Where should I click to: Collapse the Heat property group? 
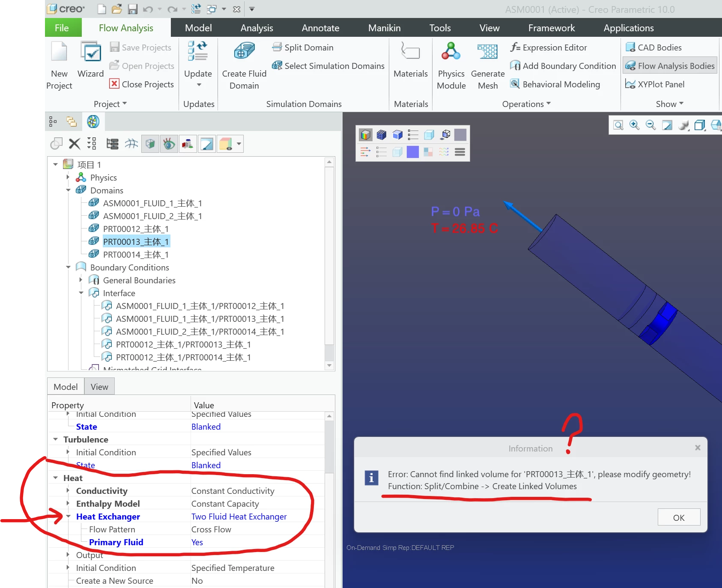[55, 478]
